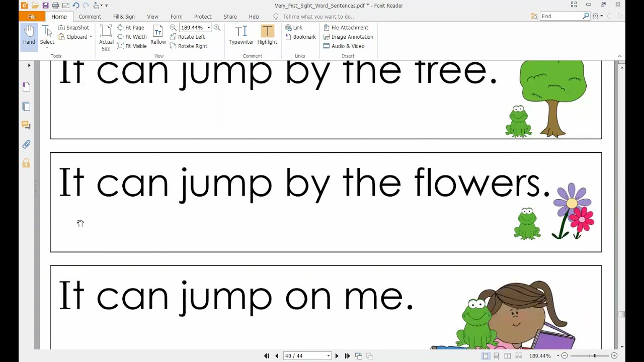Click status bar zoom in plus button
Image resolution: width=644 pixels, height=362 pixels.
pos(614,356)
